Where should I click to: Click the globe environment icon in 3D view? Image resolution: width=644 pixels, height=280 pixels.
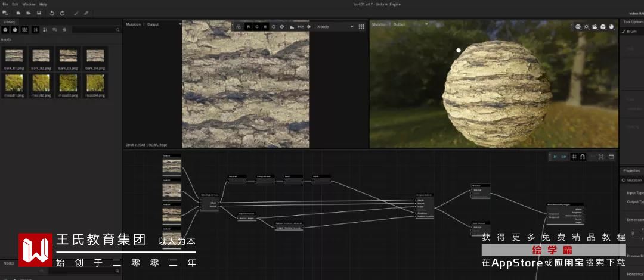[x=578, y=27]
